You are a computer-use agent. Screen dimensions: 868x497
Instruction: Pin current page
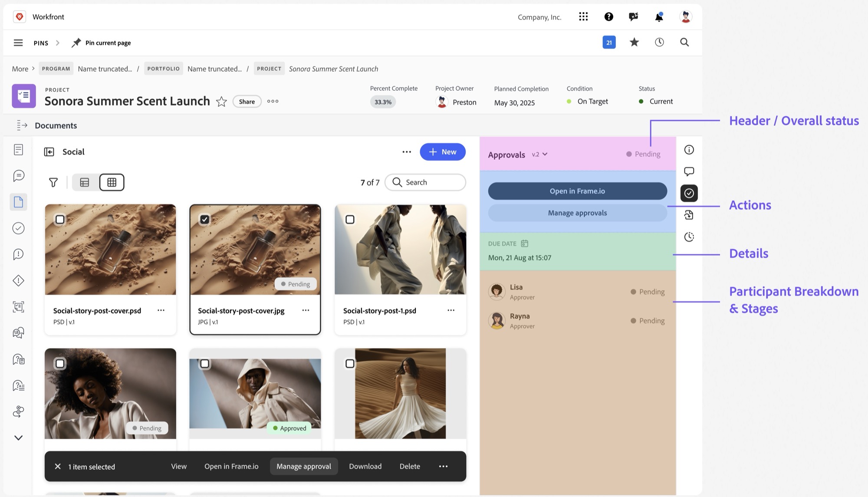pyautogui.click(x=101, y=43)
